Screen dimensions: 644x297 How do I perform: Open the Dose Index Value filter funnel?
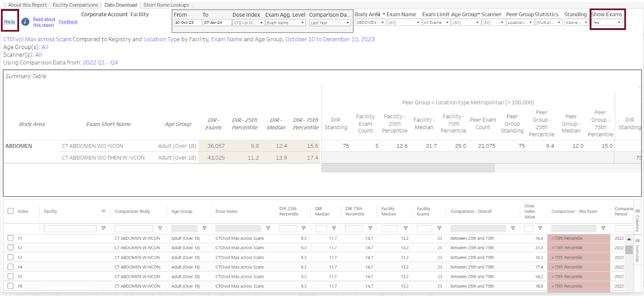540,228
